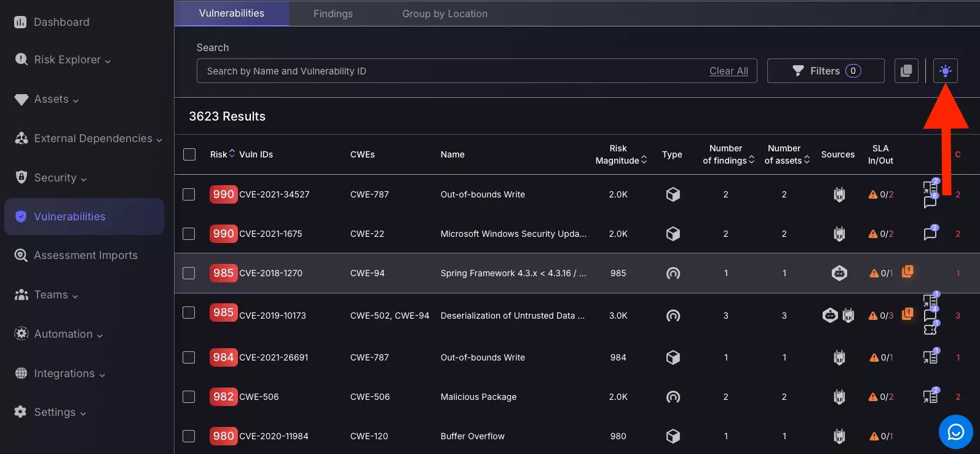Click the copy icon beside Filters
This screenshot has height=454, width=980.
tap(906, 71)
